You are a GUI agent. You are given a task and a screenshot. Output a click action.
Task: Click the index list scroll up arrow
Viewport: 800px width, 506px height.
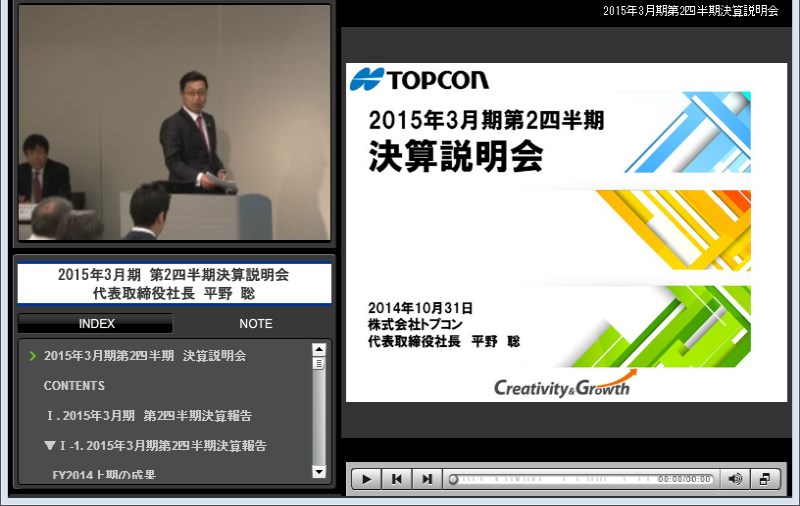[x=319, y=350]
